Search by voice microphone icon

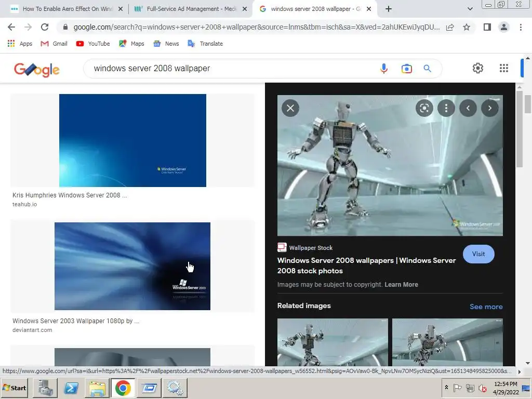coord(384,69)
